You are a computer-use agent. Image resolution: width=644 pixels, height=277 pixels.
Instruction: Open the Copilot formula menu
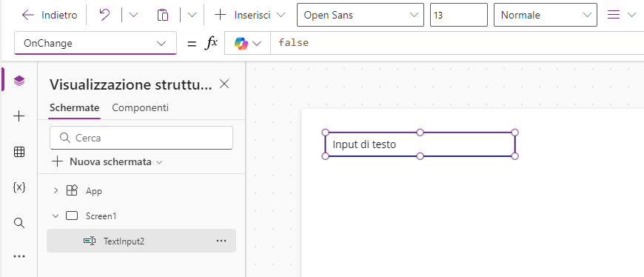click(x=248, y=43)
